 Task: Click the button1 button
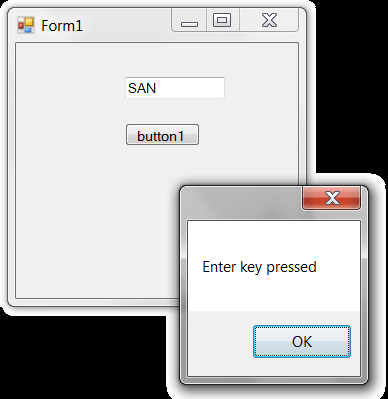tap(162, 135)
